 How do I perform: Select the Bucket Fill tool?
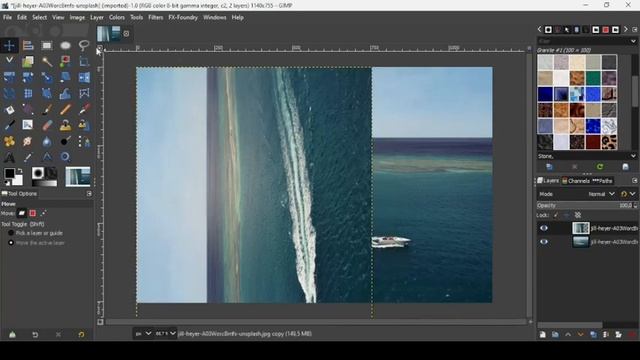point(9,109)
